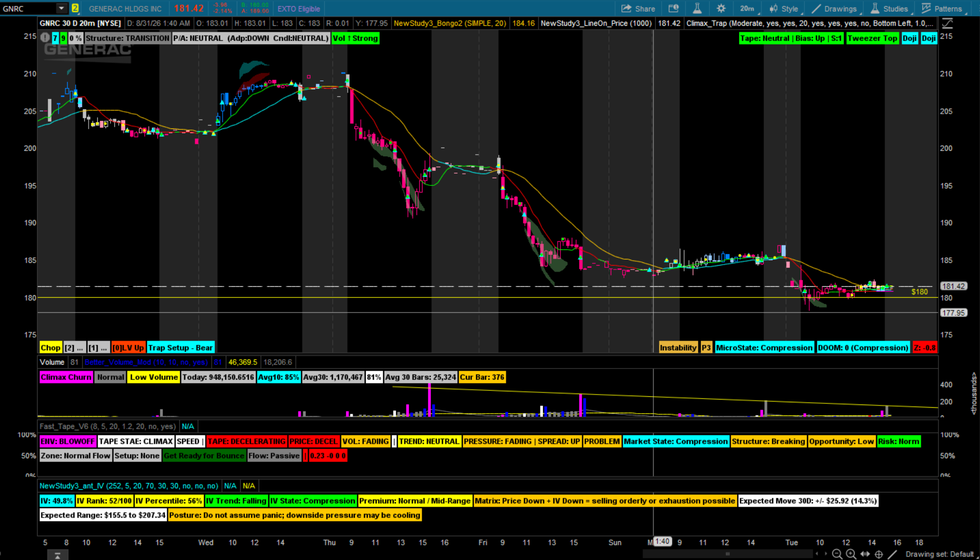Click the scroll left arrow
980x560 pixels.
pyautogui.click(x=817, y=554)
